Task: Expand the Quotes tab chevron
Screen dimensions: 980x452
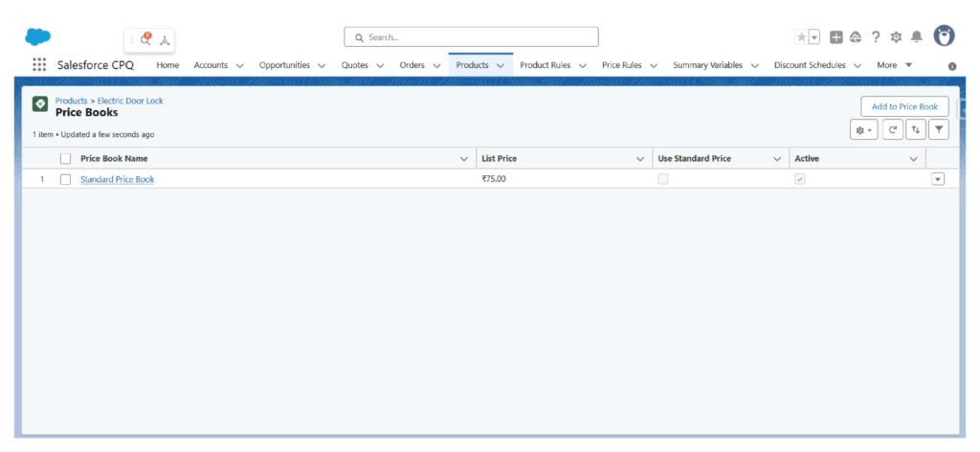Action: pyautogui.click(x=379, y=66)
